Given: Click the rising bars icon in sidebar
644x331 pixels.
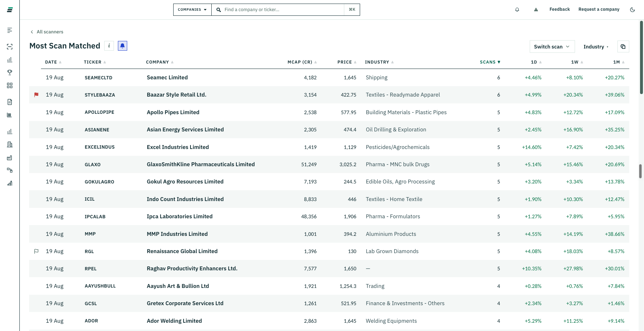Looking at the screenshot, I should 10,183.
